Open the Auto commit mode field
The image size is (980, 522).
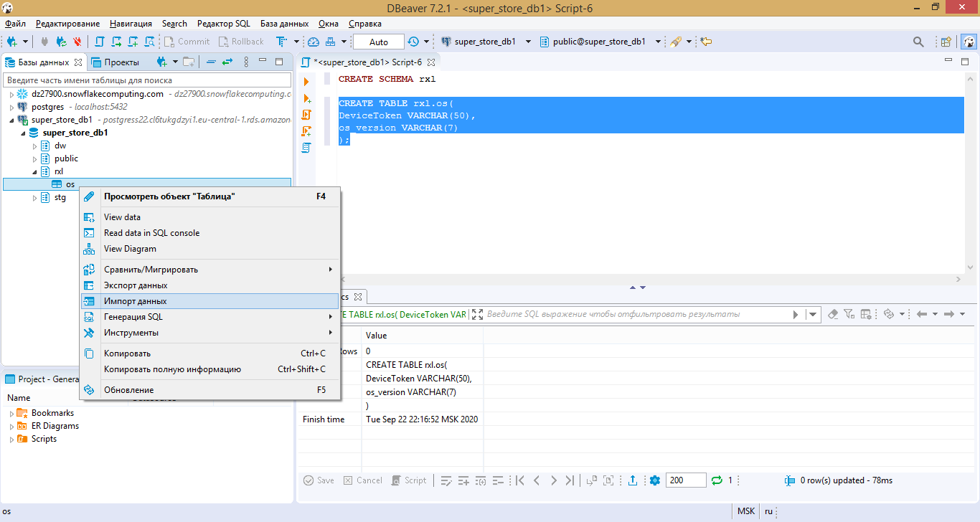pyautogui.click(x=379, y=42)
